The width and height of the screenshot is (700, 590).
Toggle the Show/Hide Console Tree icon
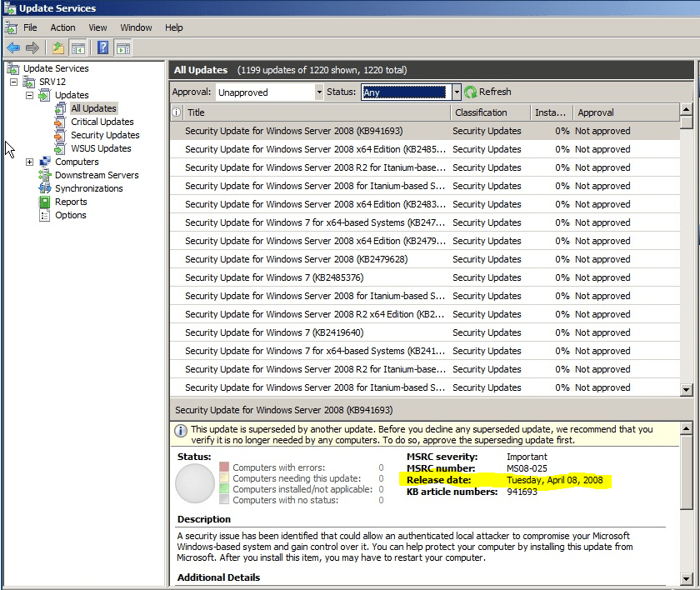(x=78, y=47)
